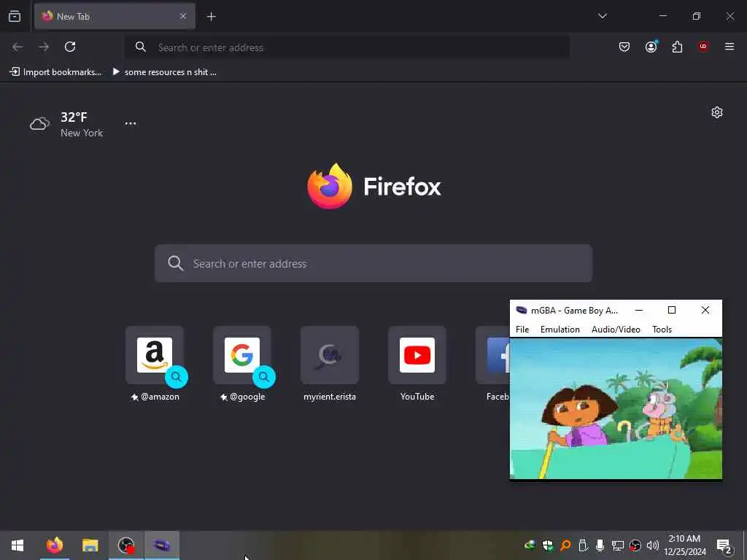Click the mGBA title bar app icon
This screenshot has height=560, width=747.
522,310
